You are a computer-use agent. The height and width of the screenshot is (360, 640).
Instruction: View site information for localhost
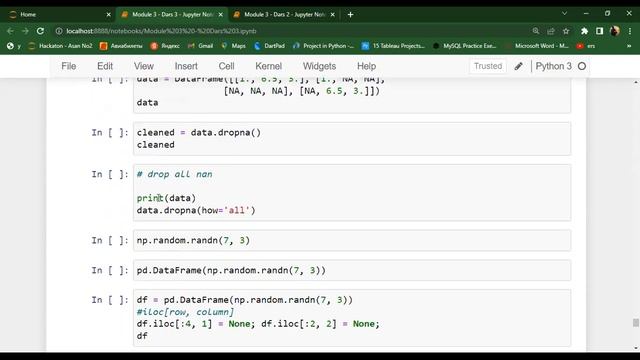59,31
